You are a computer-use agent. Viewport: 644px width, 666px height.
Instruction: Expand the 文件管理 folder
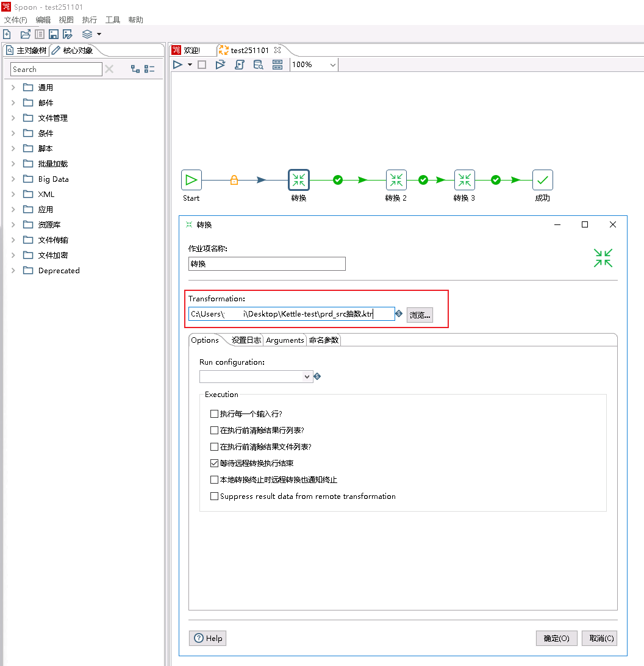[13, 118]
